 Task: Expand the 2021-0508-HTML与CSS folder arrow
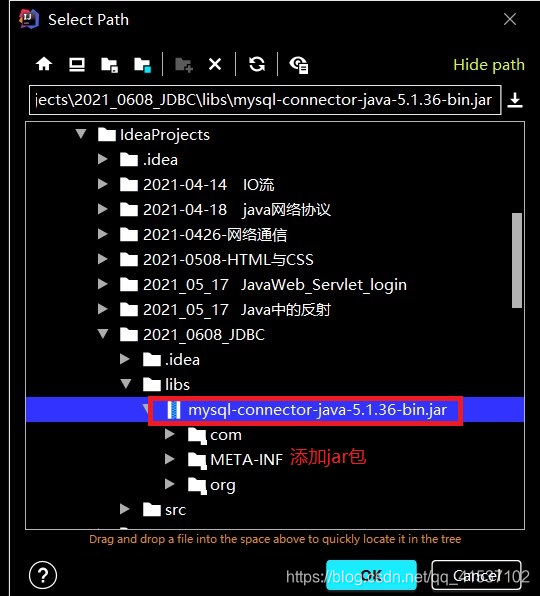pos(103,259)
